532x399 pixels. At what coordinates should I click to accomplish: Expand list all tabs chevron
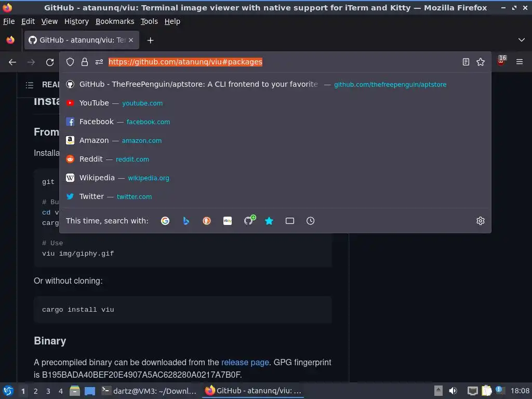click(522, 40)
